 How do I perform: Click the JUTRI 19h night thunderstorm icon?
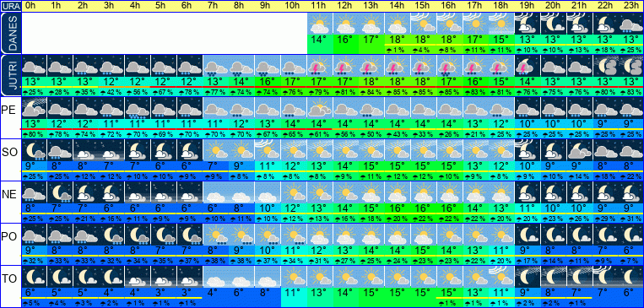(x=528, y=66)
